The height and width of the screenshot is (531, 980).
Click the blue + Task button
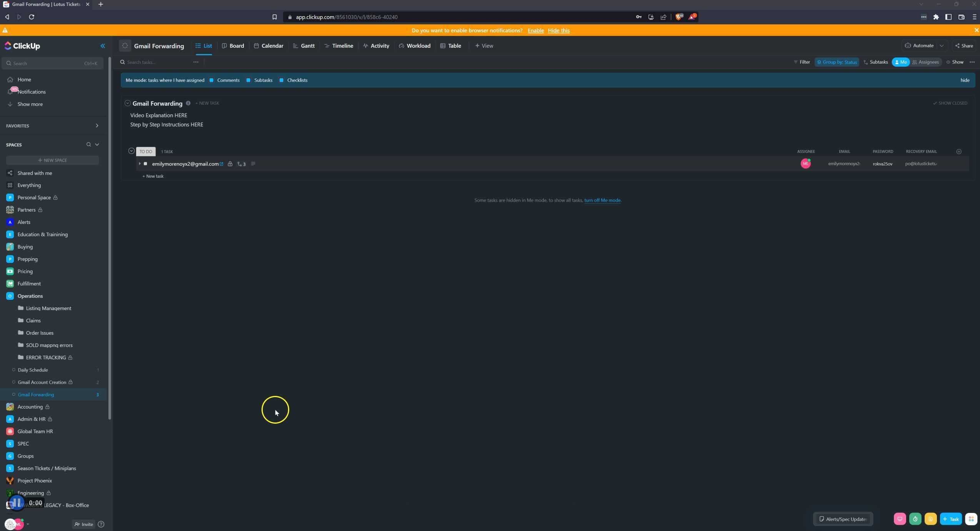point(950,519)
